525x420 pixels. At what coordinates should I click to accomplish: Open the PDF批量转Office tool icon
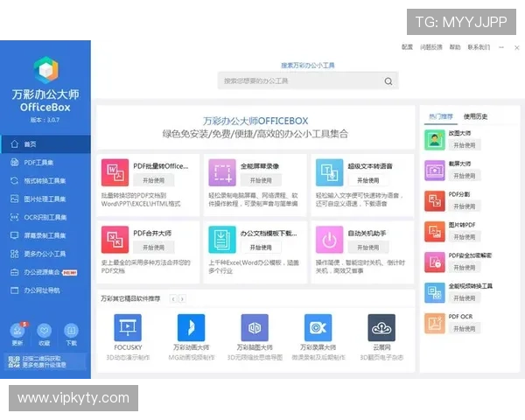115,172
